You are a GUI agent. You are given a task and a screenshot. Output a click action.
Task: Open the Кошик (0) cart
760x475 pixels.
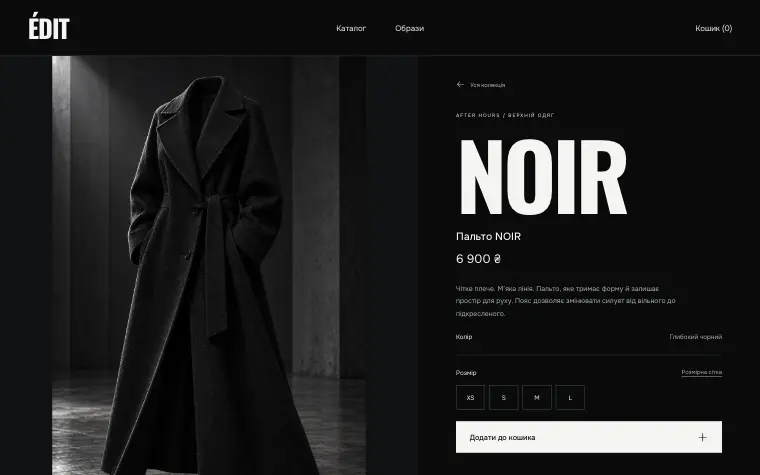tap(713, 28)
